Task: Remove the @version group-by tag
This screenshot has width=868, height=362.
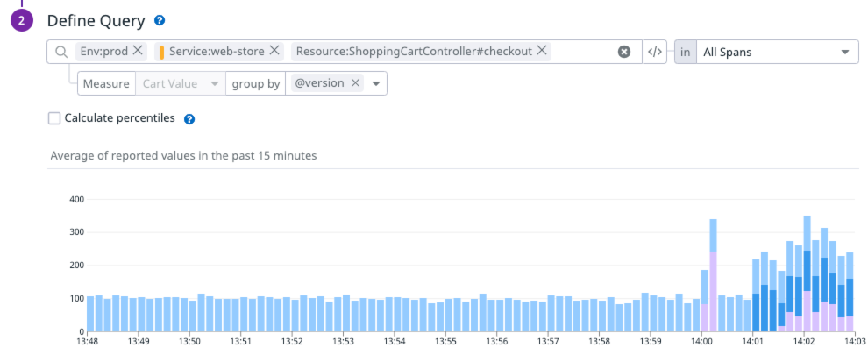Action: coord(355,83)
